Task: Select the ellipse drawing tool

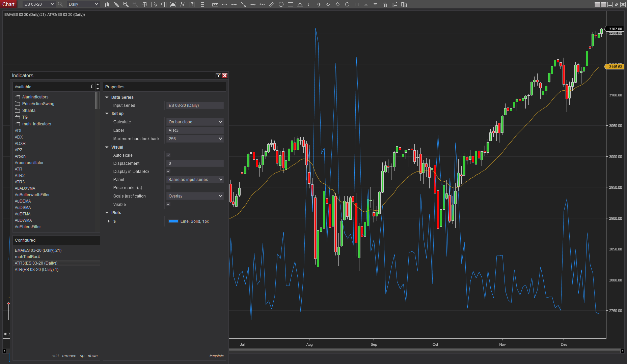Action: point(281,4)
